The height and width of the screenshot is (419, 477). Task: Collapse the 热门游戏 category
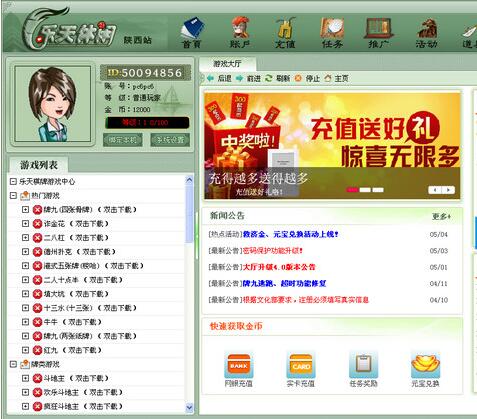pyautogui.click(x=13, y=196)
